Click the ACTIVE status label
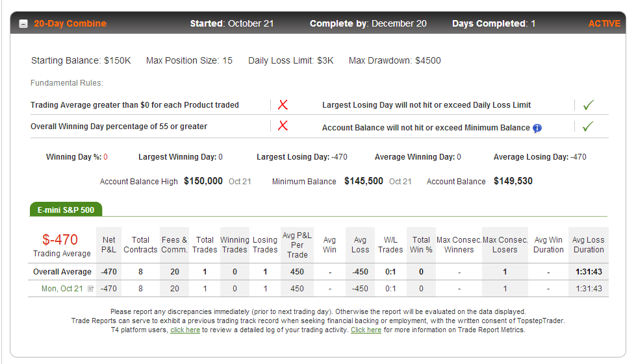This screenshot has width=636, height=364. click(x=604, y=23)
